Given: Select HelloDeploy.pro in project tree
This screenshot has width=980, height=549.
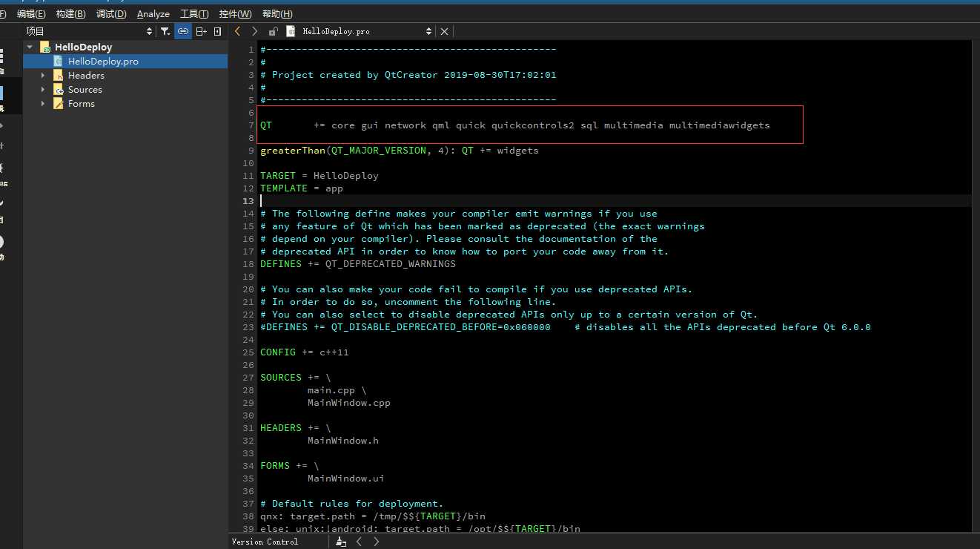Looking at the screenshot, I should click(103, 62).
